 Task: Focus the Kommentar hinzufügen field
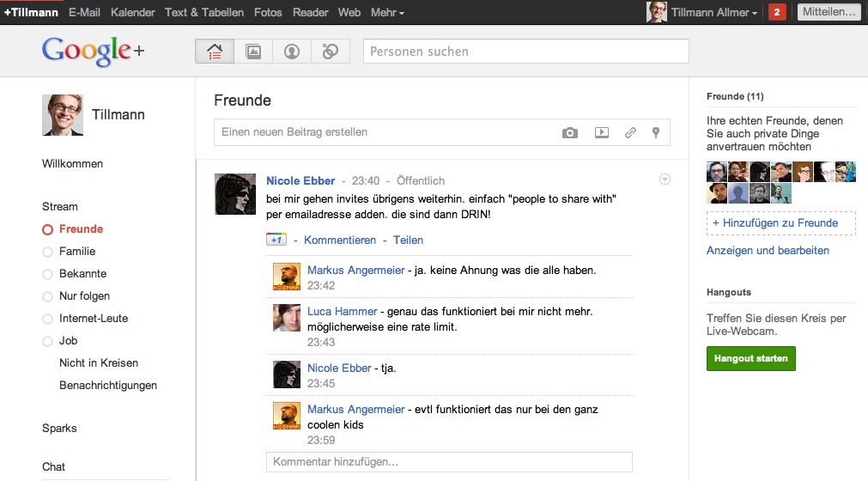pyautogui.click(x=449, y=462)
